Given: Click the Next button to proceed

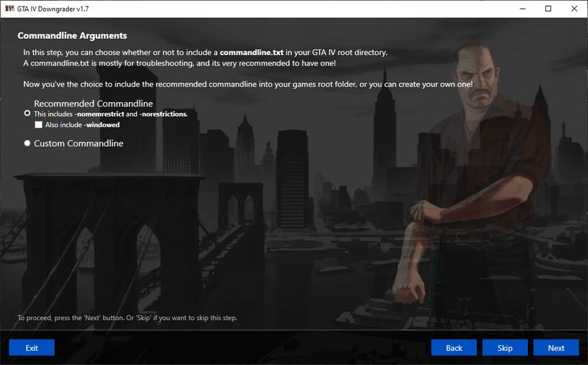Looking at the screenshot, I should 556,348.
